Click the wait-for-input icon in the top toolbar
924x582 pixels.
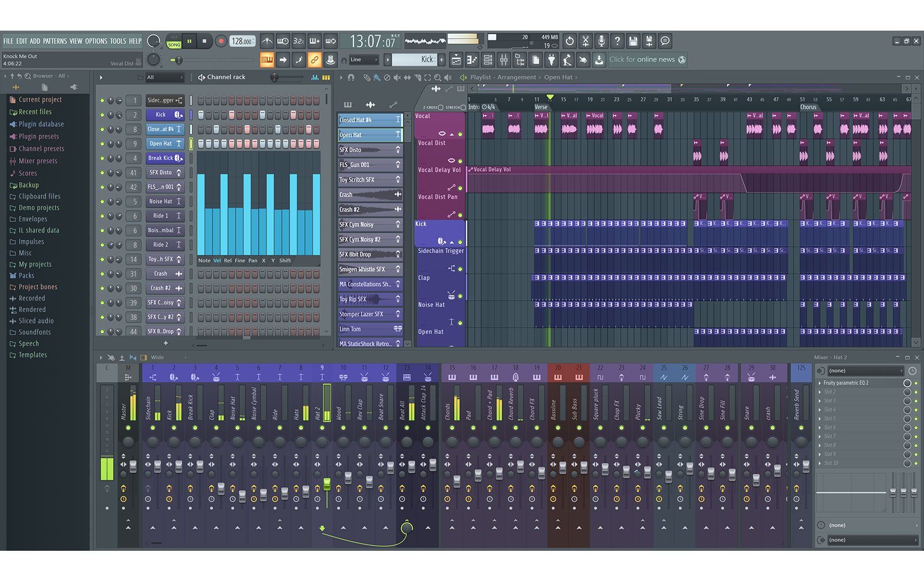pyautogui.click(x=283, y=41)
